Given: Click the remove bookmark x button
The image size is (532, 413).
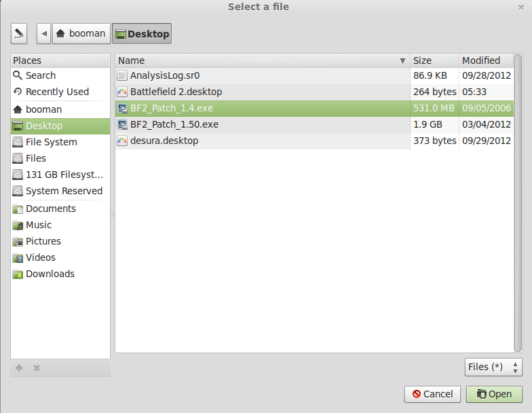Looking at the screenshot, I should pyautogui.click(x=37, y=368).
